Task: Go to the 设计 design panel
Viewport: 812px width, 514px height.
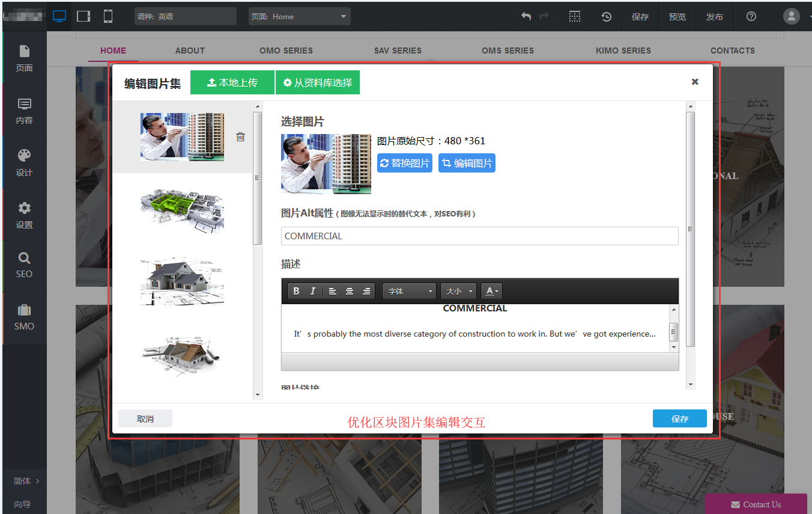Action: [25, 162]
